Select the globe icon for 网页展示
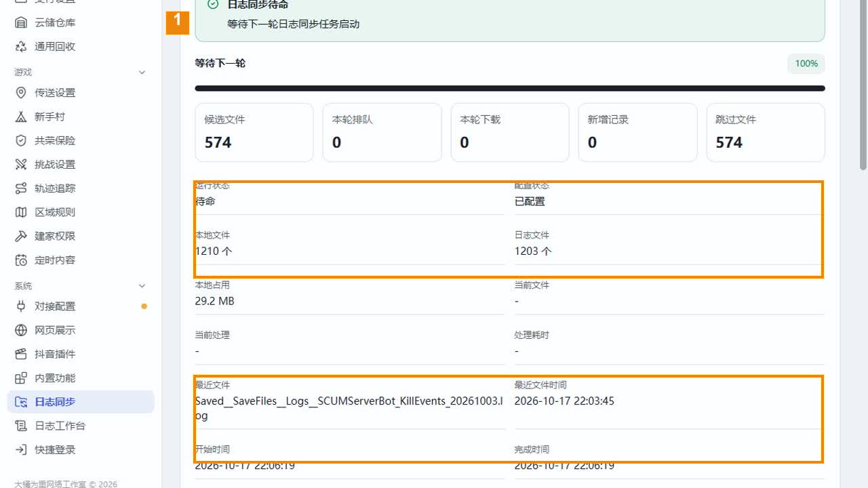Image resolution: width=868 pixels, height=488 pixels. click(x=21, y=330)
